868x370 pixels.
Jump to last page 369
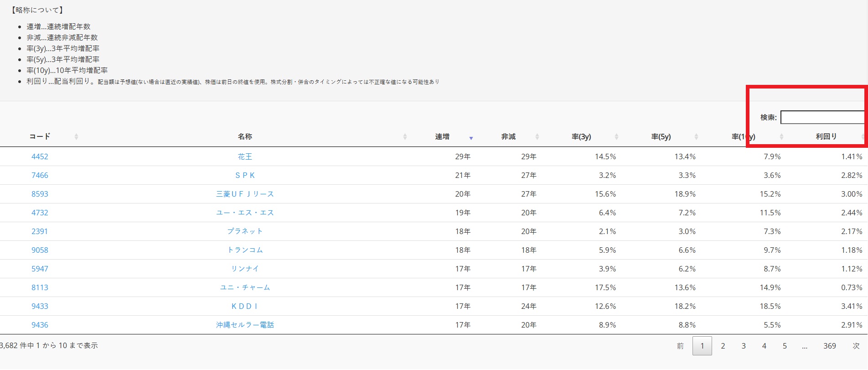(829, 346)
